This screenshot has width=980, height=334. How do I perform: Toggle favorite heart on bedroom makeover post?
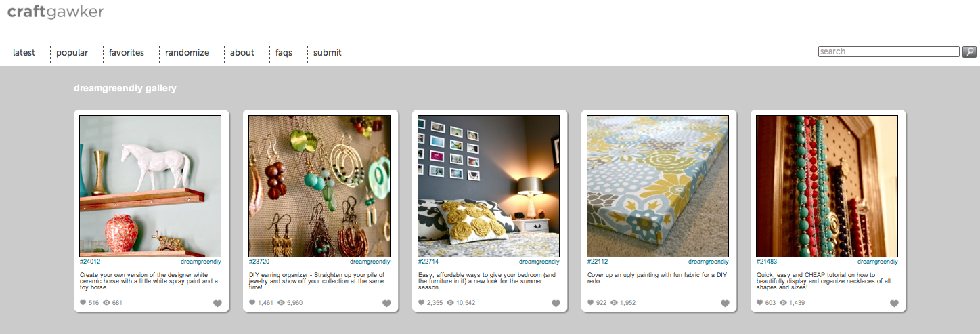(556, 304)
